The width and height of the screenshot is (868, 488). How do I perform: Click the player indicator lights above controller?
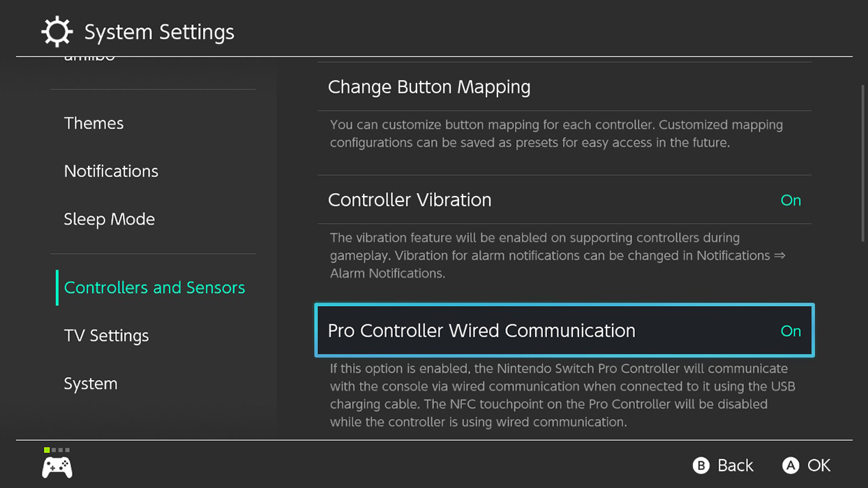coord(57,450)
